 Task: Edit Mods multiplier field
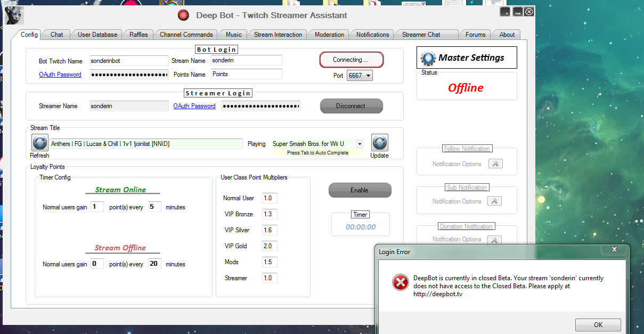tap(270, 262)
